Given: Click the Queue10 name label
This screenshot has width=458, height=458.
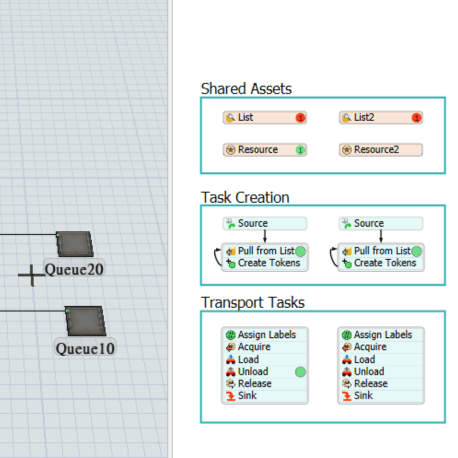Looking at the screenshot, I should point(85,349).
